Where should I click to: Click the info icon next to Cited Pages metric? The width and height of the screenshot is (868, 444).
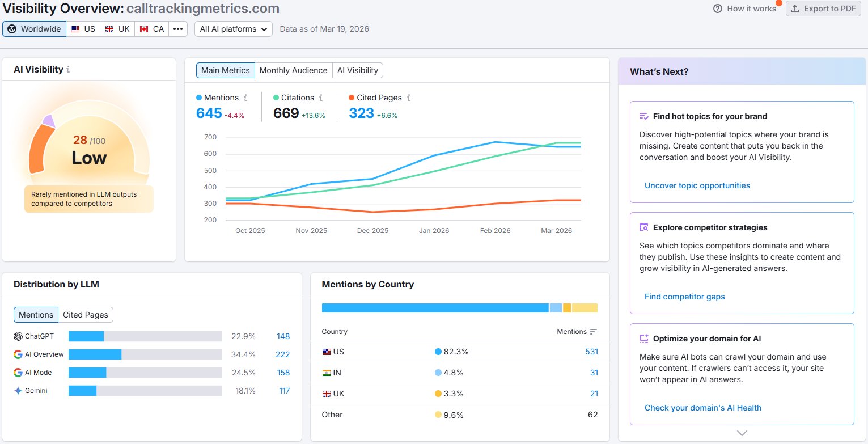[409, 98]
